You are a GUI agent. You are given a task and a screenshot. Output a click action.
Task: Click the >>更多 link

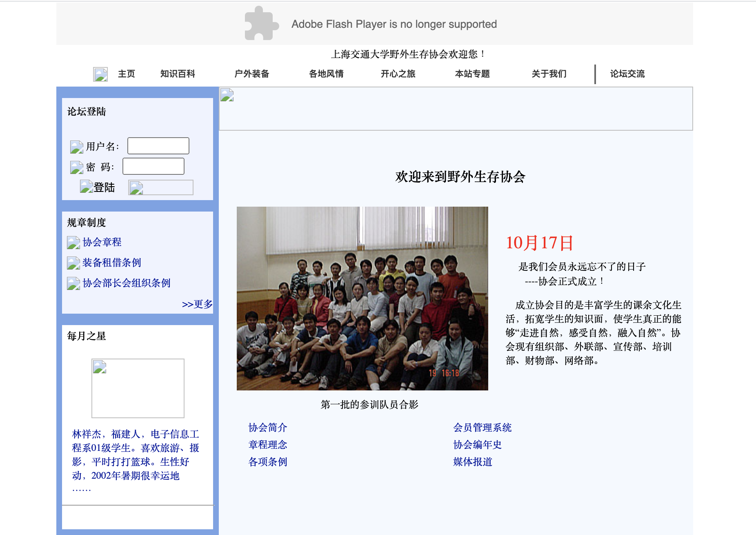pyautogui.click(x=198, y=304)
